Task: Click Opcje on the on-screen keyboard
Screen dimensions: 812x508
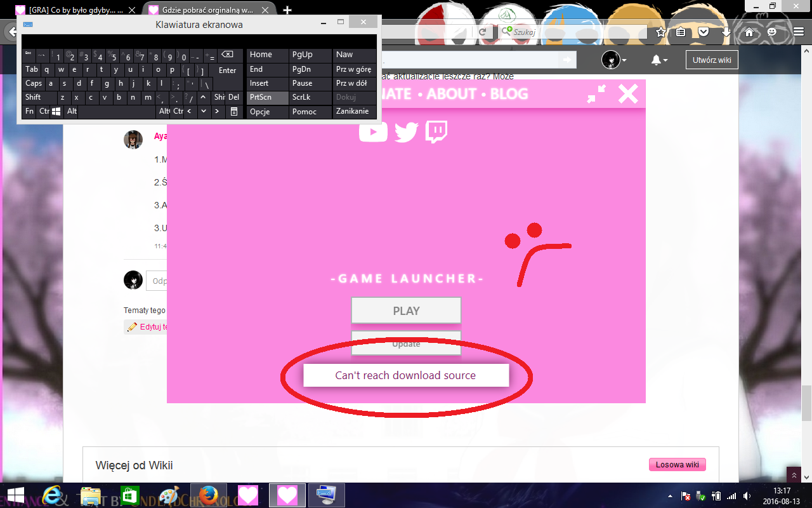Action: (x=267, y=112)
